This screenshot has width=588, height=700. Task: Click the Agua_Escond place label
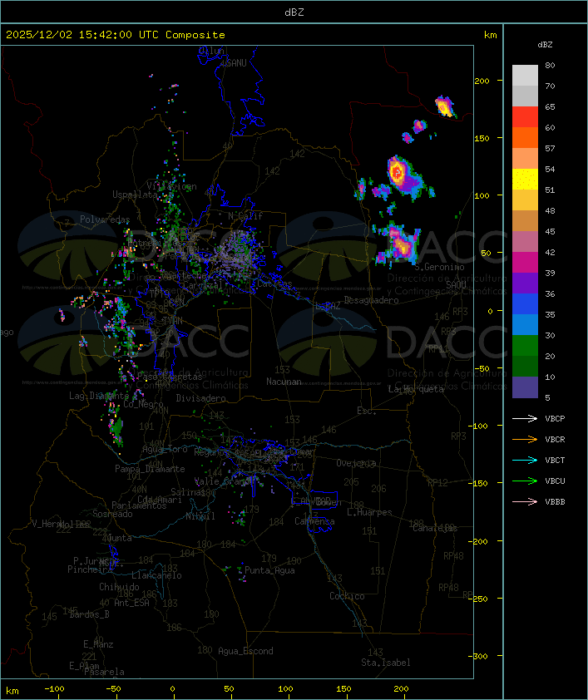coord(245,651)
